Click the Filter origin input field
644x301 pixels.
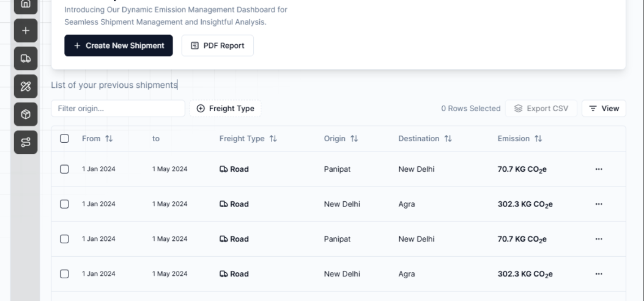pos(118,108)
